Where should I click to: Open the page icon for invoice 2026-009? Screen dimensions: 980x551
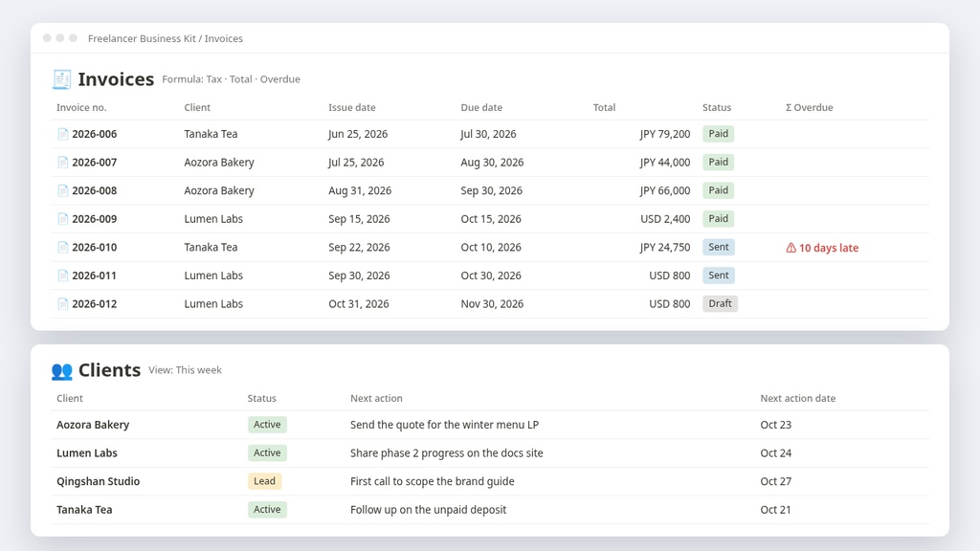[x=62, y=219]
